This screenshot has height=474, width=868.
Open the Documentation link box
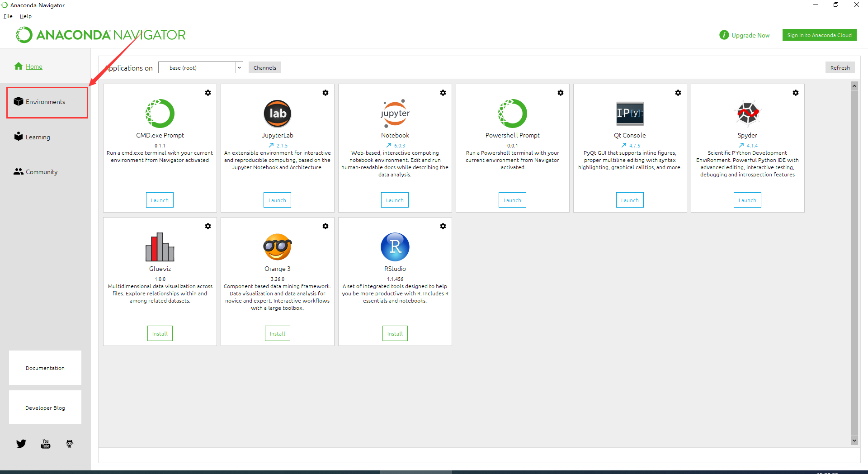[x=45, y=368]
